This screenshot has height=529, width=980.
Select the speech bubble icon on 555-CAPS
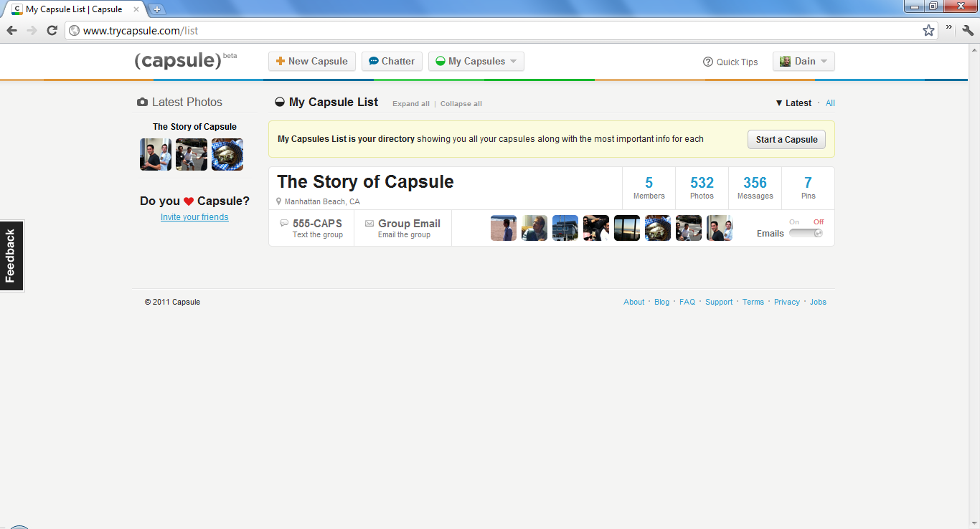(x=284, y=223)
